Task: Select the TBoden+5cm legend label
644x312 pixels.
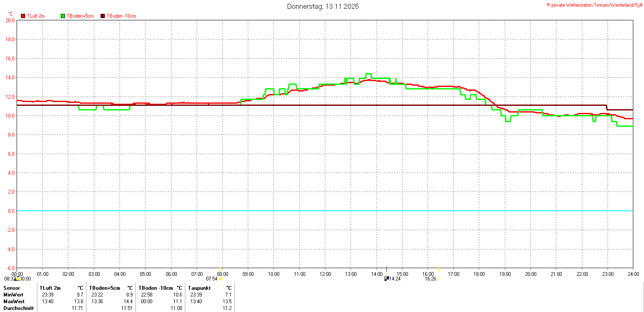Action: [x=80, y=16]
